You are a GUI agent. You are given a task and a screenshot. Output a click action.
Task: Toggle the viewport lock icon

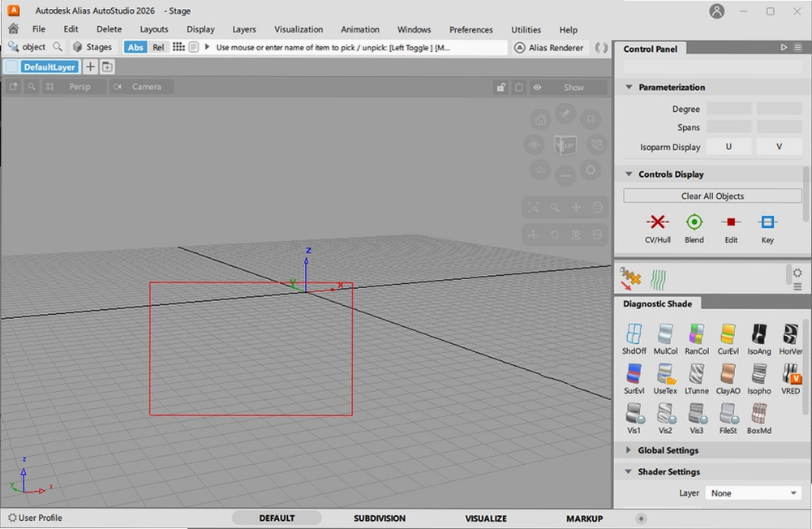click(x=501, y=87)
